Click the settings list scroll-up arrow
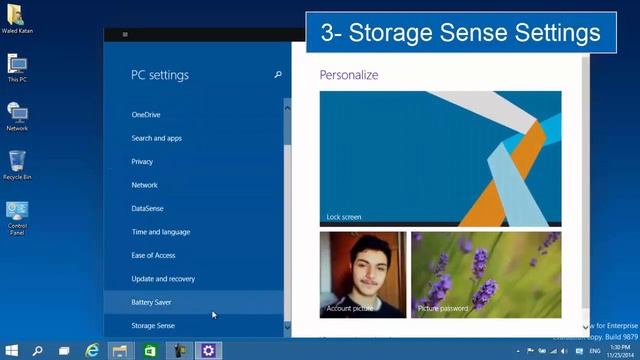 pos(287,108)
